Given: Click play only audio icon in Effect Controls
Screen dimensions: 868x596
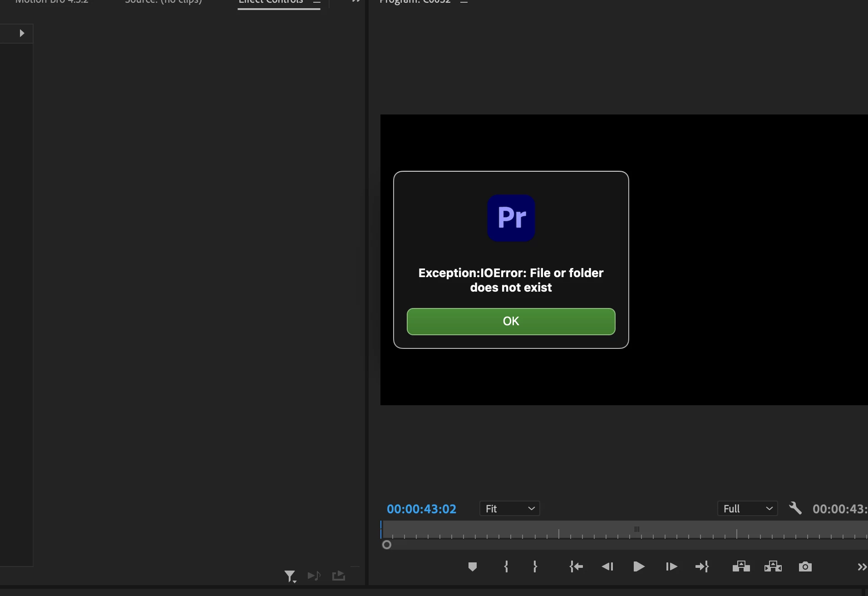Looking at the screenshot, I should click(314, 576).
